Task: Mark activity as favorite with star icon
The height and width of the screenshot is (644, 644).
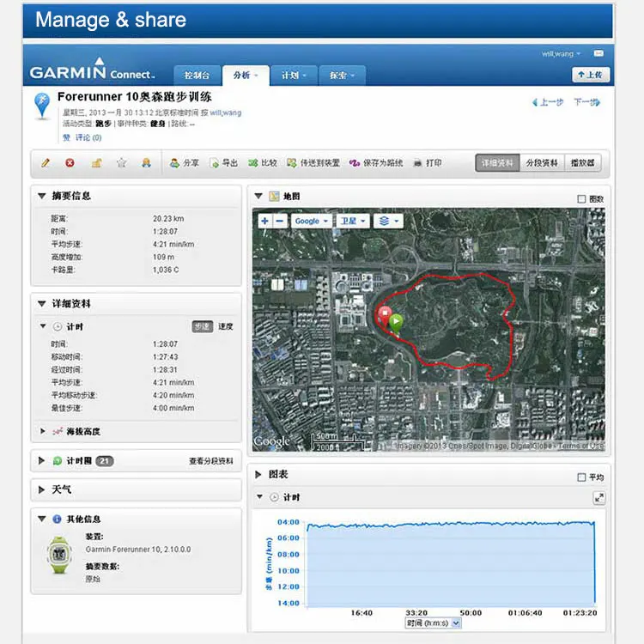Action: 121,163
